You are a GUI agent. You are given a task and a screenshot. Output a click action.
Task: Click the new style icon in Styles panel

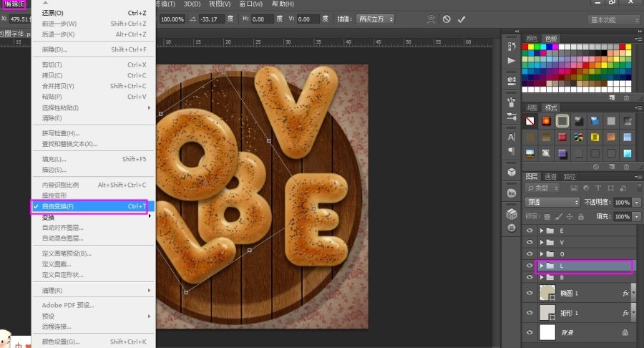[x=612, y=167]
